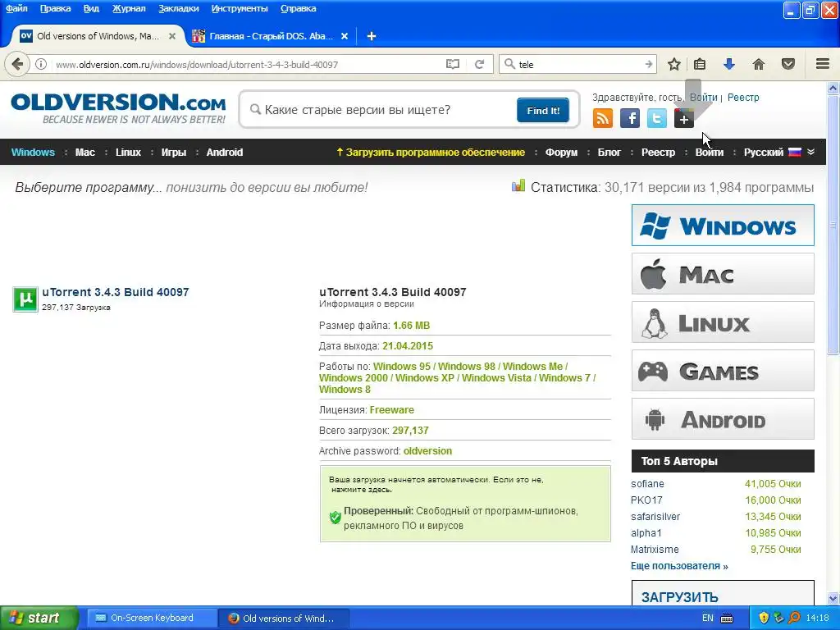The image size is (840, 630).
Task: Click Загрузить программное обеспечение link
Action: point(431,152)
